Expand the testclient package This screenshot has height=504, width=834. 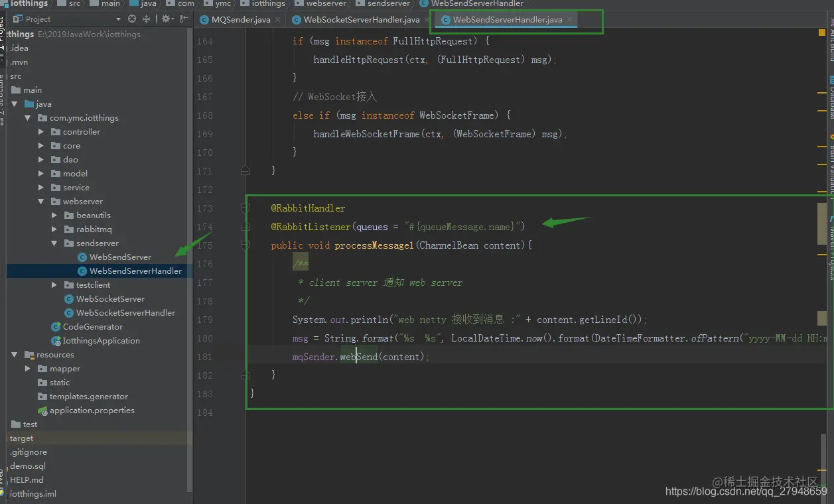tap(54, 285)
